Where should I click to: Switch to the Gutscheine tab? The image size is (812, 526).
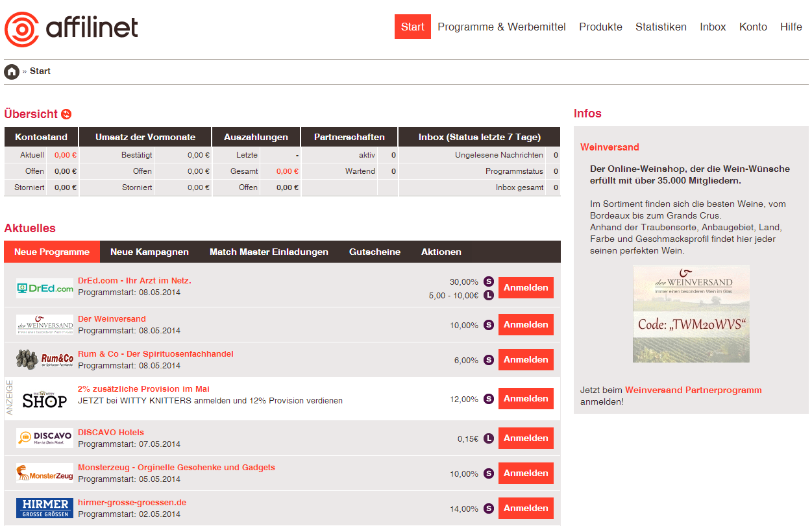click(x=375, y=252)
